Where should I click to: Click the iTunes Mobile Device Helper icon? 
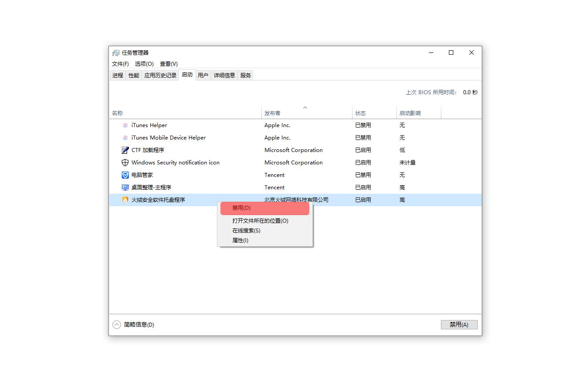[x=125, y=138]
